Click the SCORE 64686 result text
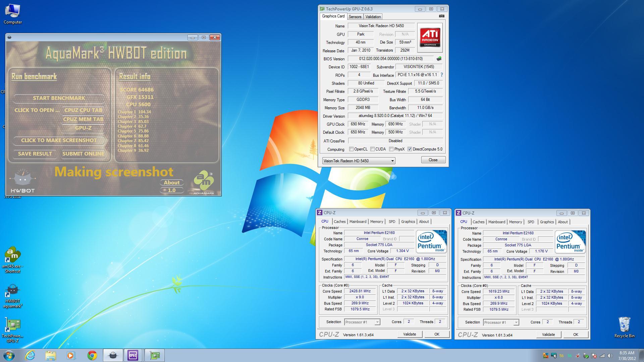The width and height of the screenshot is (644, 362). click(137, 90)
